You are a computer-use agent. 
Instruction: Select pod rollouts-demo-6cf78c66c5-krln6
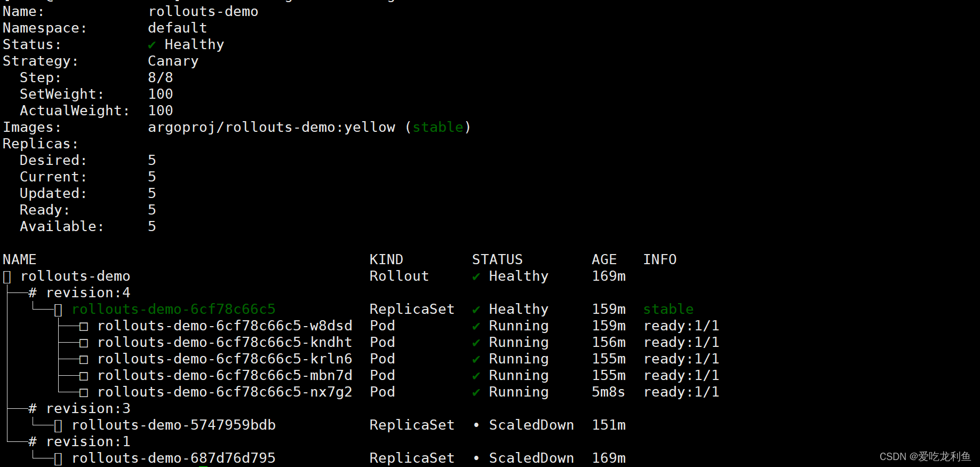[225, 359]
